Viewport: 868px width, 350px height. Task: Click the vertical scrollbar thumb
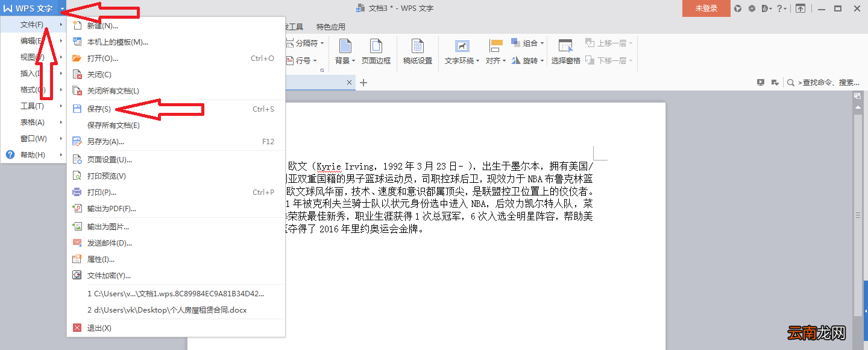858,214
